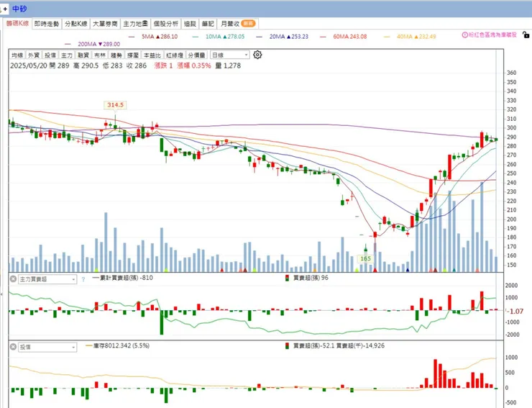Toggle the 本益比 button
Viewport: 532px width, 408px height.
click(x=152, y=55)
